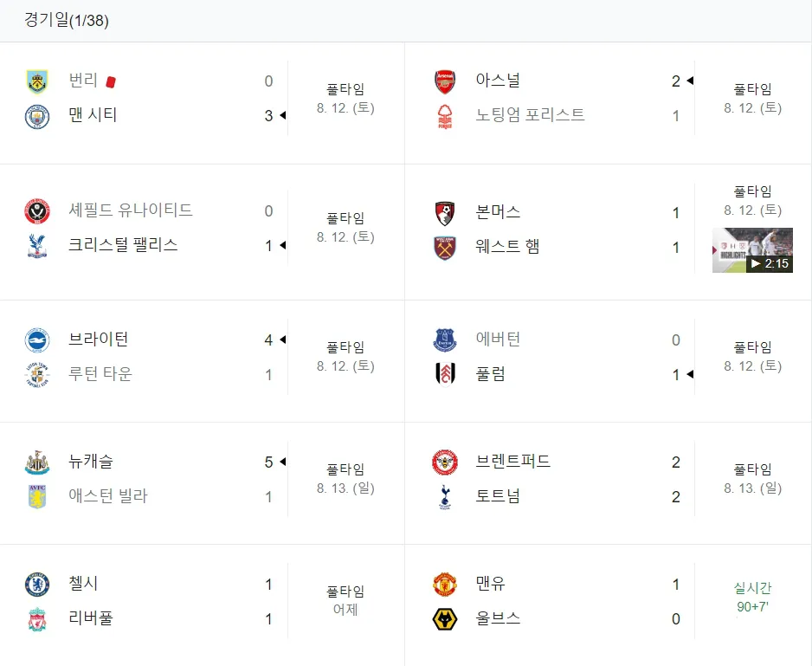Click the Manchester City club crest
This screenshot has height=666, width=812.
point(37,116)
